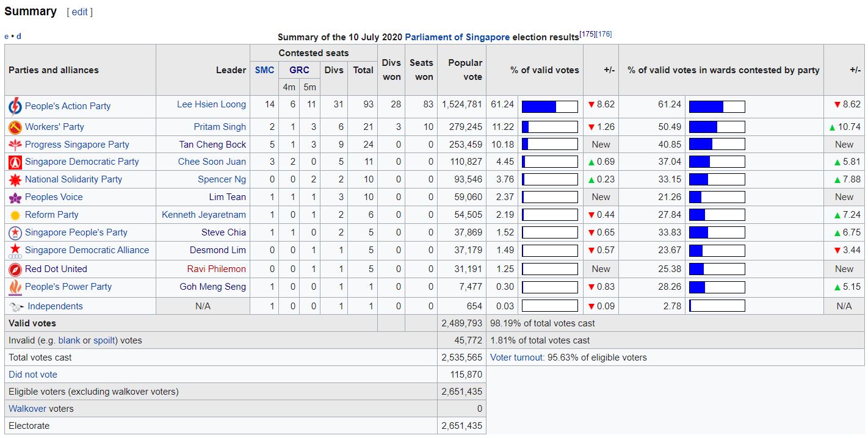Open the Lee Hsien Loong leader link

click(211, 105)
